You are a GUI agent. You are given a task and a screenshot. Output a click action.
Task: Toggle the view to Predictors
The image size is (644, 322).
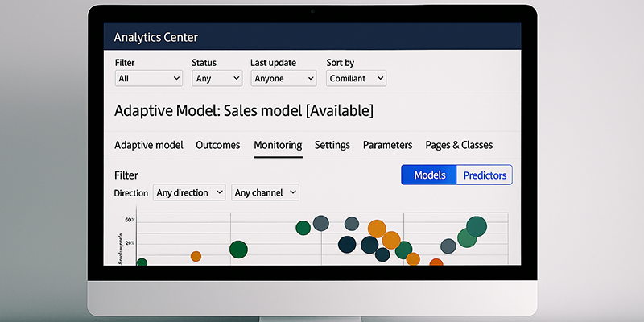coord(485,175)
